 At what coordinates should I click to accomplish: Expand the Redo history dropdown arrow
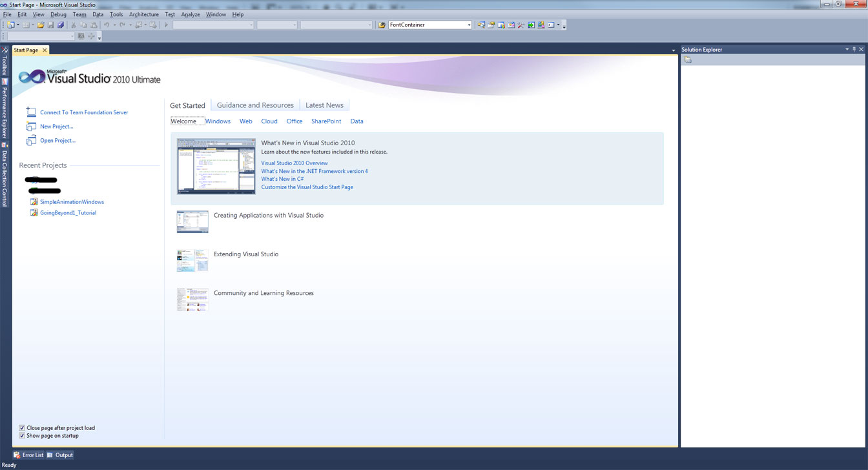(x=130, y=25)
